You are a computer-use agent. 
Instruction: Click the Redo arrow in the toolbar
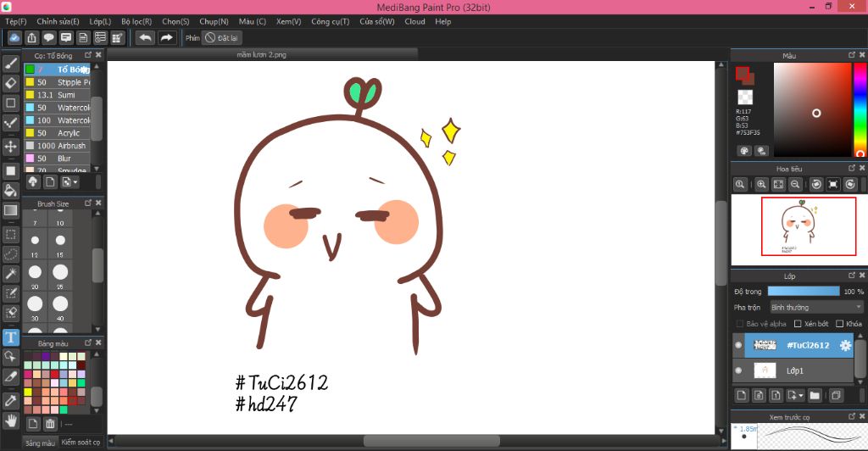(166, 37)
